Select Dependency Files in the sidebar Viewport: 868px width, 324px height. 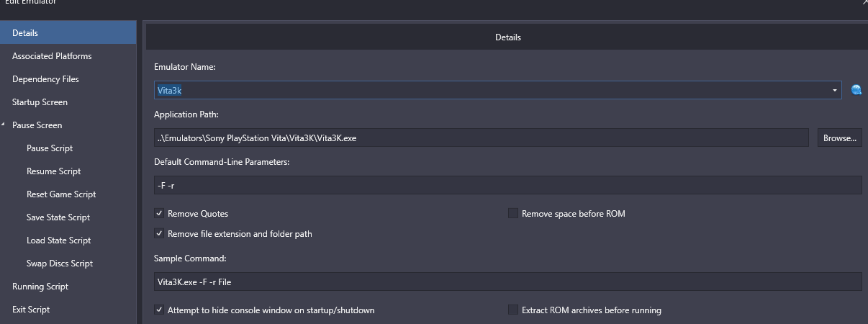45,79
